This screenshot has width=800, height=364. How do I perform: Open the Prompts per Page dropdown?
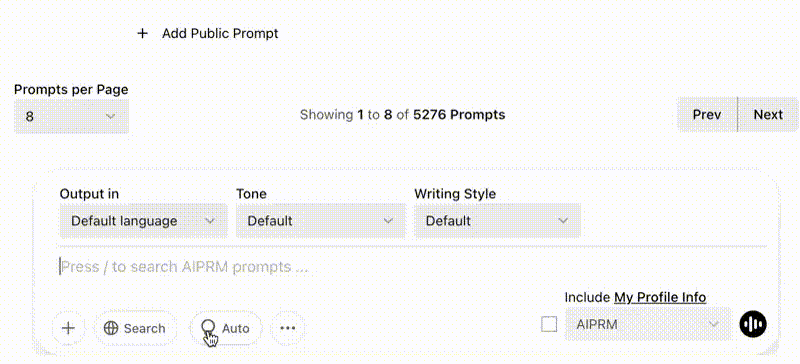coord(71,116)
